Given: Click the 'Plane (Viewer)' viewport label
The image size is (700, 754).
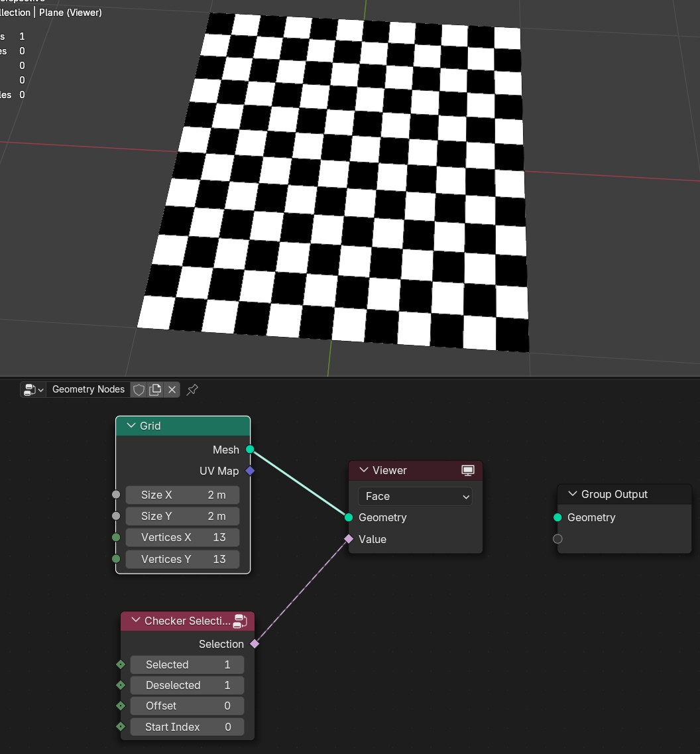Looking at the screenshot, I should tap(70, 13).
